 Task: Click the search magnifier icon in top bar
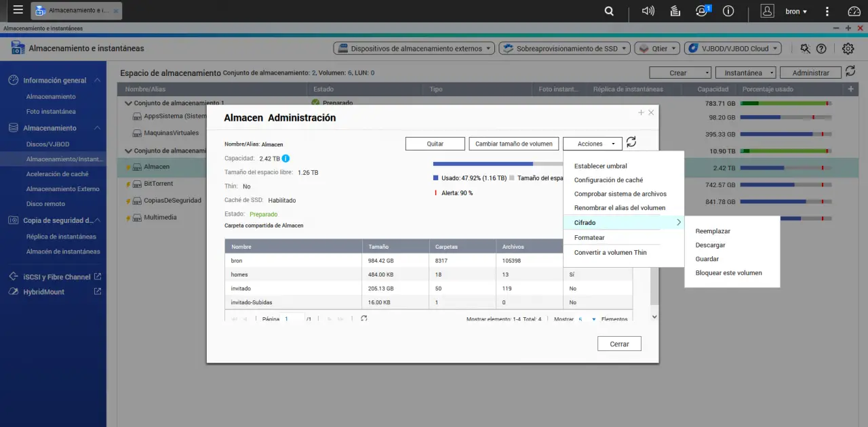(x=609, y=11)
